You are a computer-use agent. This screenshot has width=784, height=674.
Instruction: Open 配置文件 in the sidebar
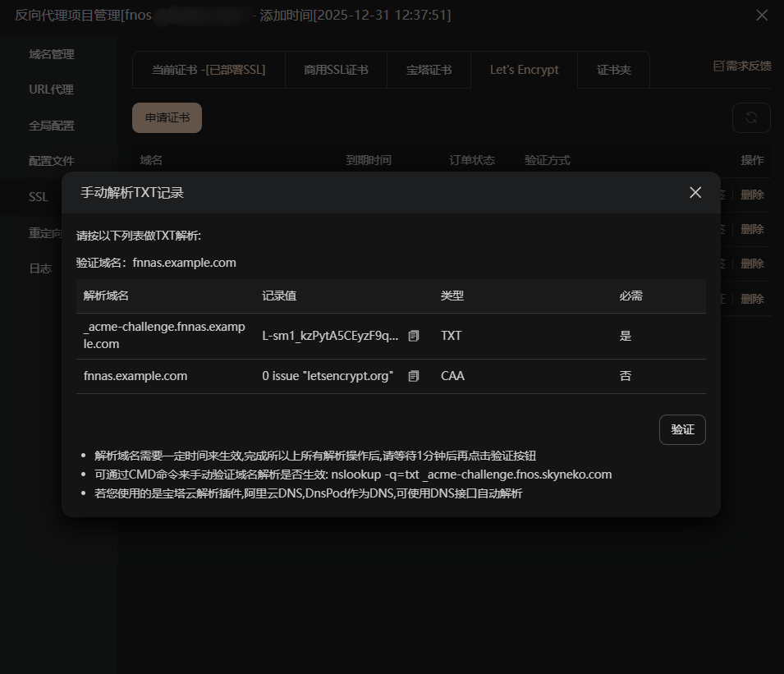[51, 161]
